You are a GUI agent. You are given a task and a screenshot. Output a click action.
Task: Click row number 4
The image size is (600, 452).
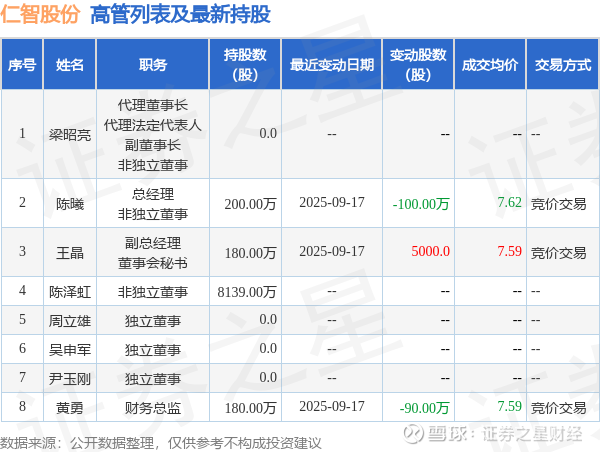coord(22,290)
